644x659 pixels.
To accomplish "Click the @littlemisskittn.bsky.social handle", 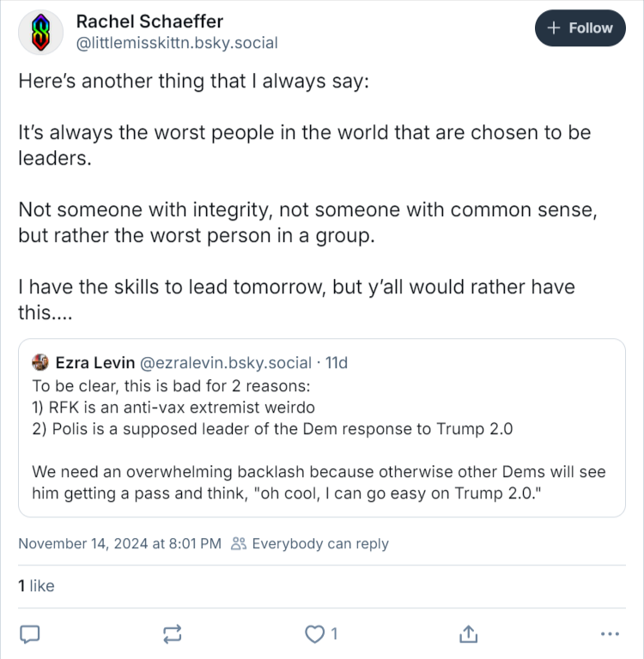I will coord(177,42).
